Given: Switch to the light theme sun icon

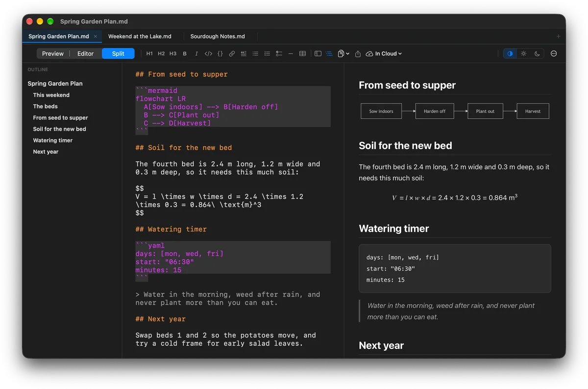Looking at the screenshot, I should point(524,54).
